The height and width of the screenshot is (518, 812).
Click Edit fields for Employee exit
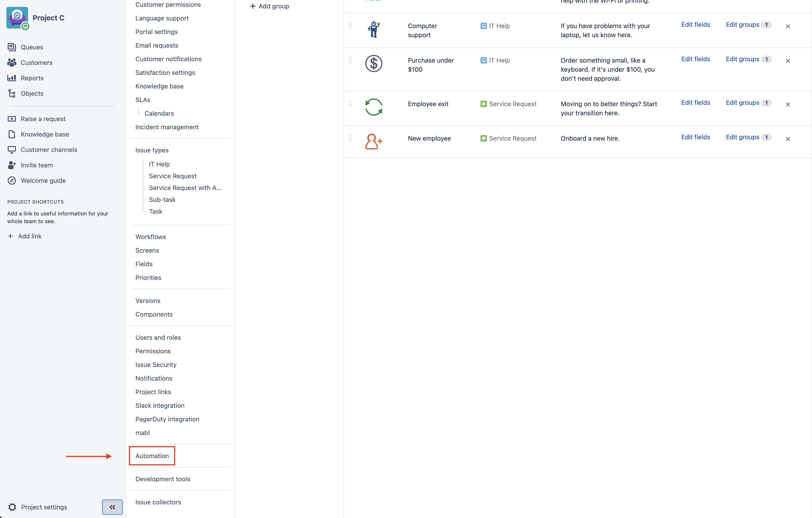tap(695, 103)
